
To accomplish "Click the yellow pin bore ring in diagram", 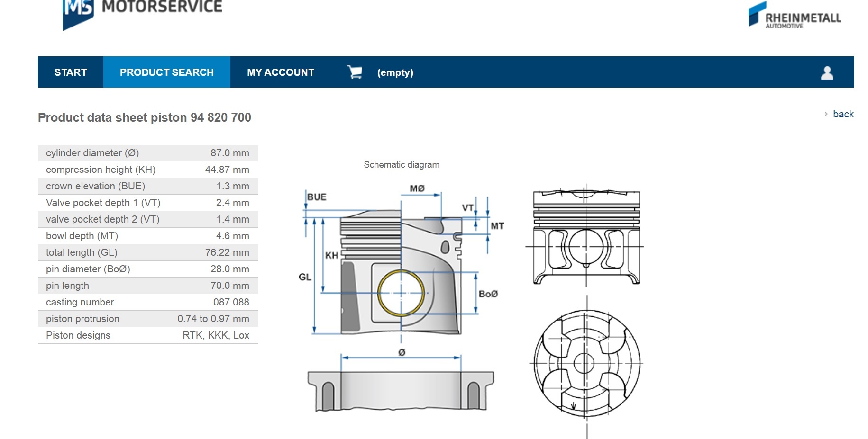I will (x=401, y=293).
